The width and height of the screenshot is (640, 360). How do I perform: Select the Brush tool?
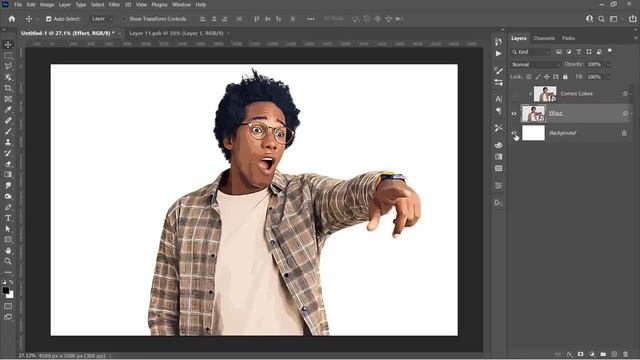point(8,131)
